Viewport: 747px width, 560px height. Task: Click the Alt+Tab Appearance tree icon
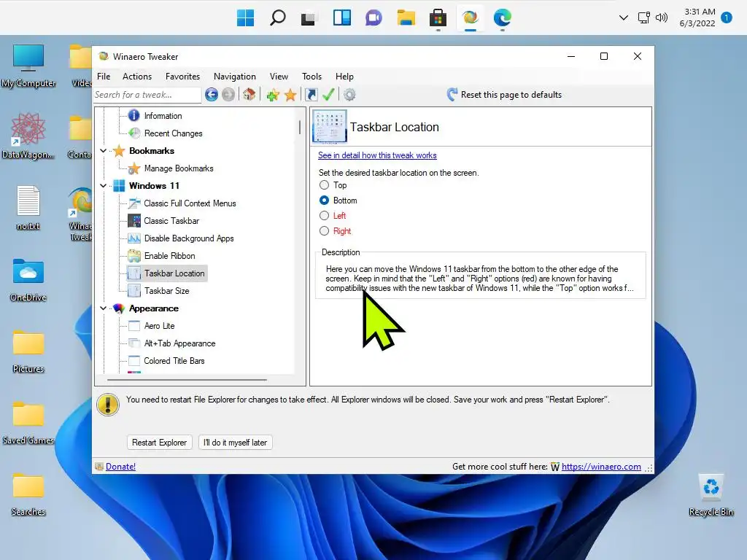[134, 343]
